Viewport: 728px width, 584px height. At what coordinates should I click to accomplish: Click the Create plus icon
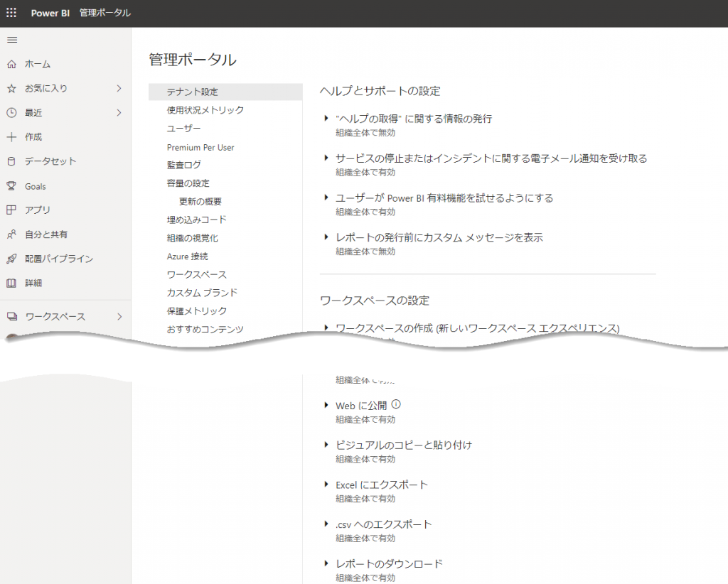tap(11, 137)
